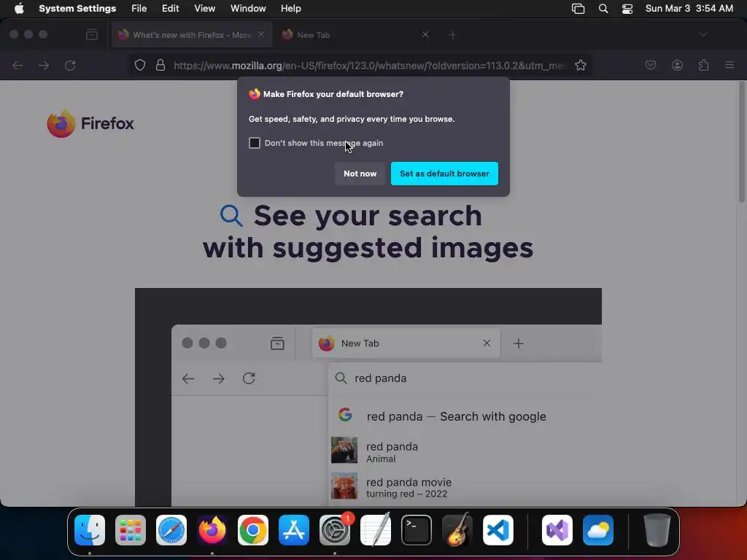Open the Firefox account icon
This screenshot has width=747, height=560.
(677, 65)
